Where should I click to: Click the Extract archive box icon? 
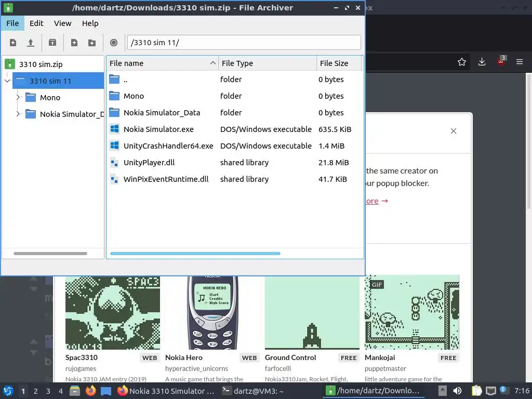(x=52, y=43)
